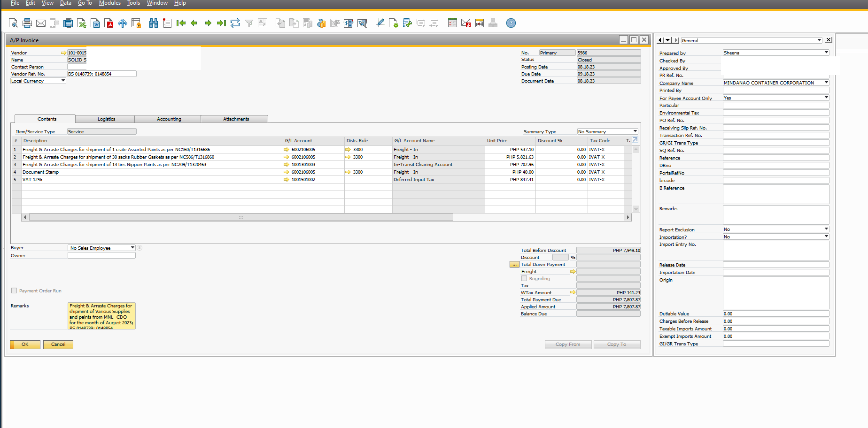Open the Modules menu
The height and width of the screenshot is (428, 868).
click(109, 3)
